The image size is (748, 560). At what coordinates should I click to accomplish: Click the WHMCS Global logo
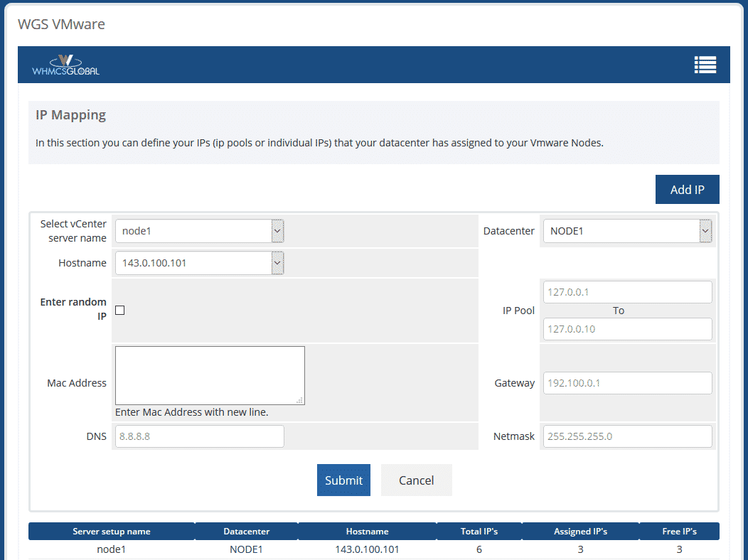click(65, 65)
